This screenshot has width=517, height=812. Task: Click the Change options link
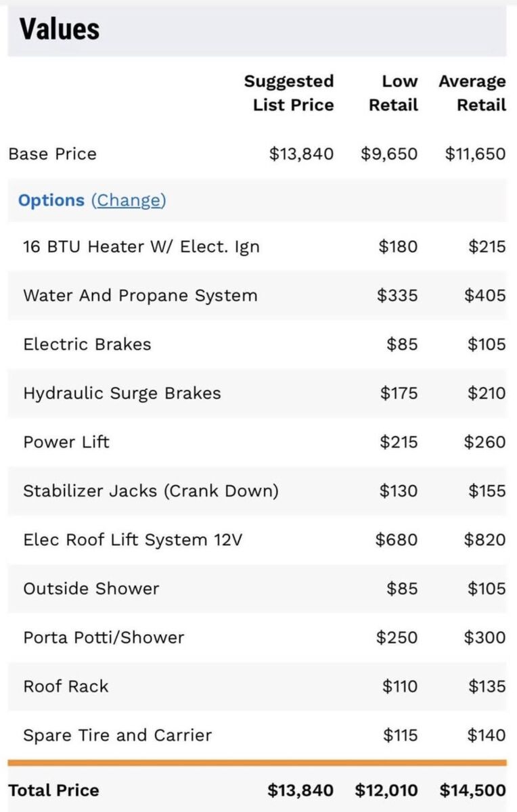(x=129, y=200)
